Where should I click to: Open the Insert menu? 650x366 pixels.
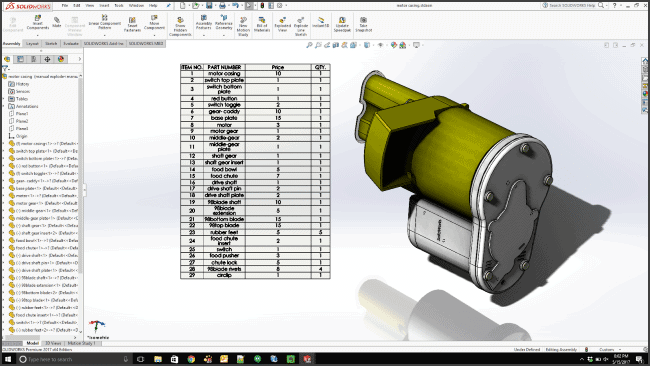coord(104,6)
